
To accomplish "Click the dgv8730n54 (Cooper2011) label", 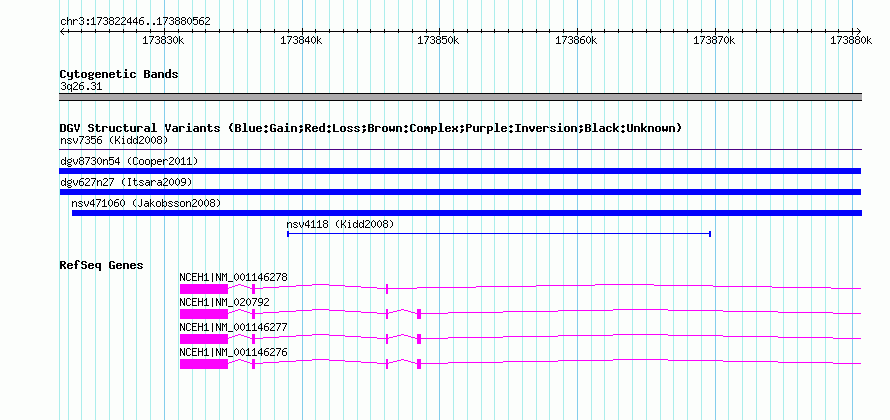I will click(129, 161).
